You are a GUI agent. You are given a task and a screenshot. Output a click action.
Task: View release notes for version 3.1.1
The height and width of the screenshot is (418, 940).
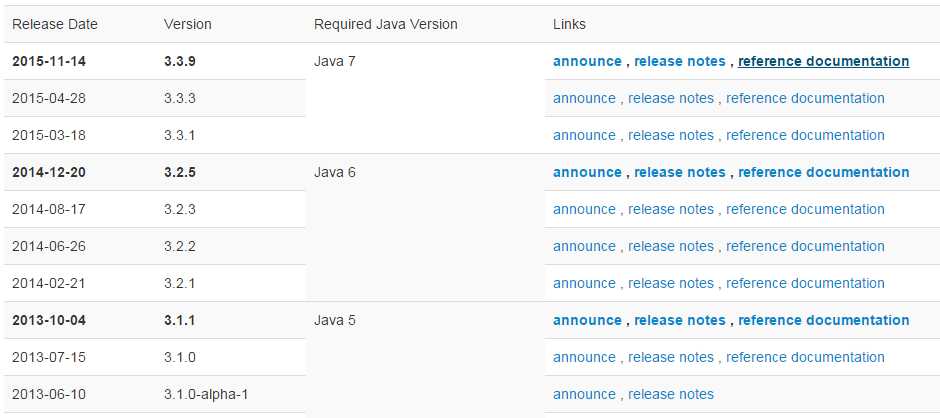680,320
